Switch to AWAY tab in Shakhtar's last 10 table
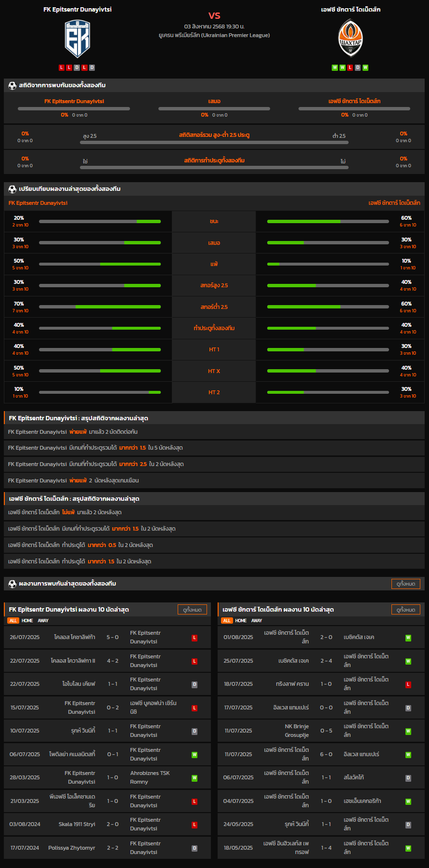429x868 pixels. point(257,621)
